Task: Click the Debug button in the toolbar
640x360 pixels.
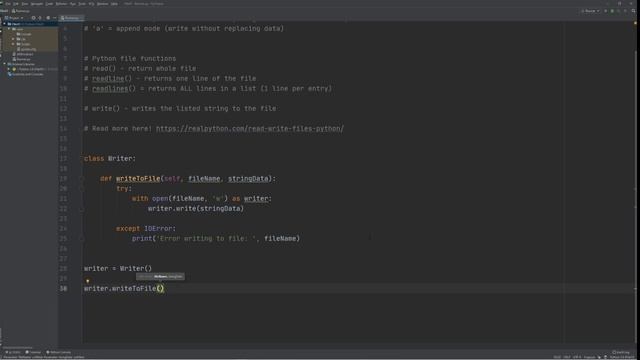Action: coord(612,11)
